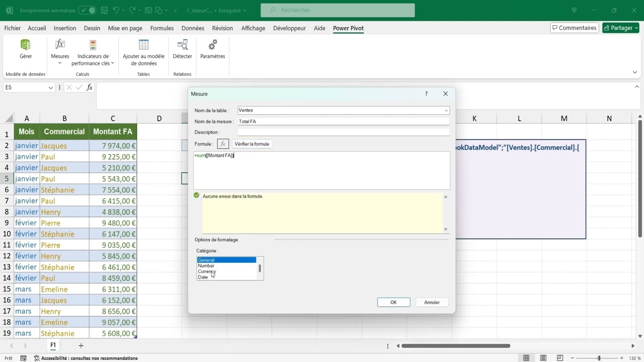
Task: Collapse the ribbon with the chevron
Action: click(x=634, y=72)
